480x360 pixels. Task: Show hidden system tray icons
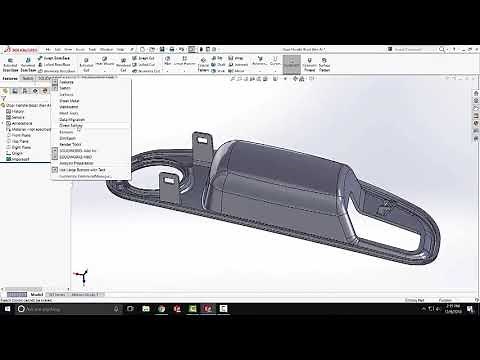[x=424, y=309]
